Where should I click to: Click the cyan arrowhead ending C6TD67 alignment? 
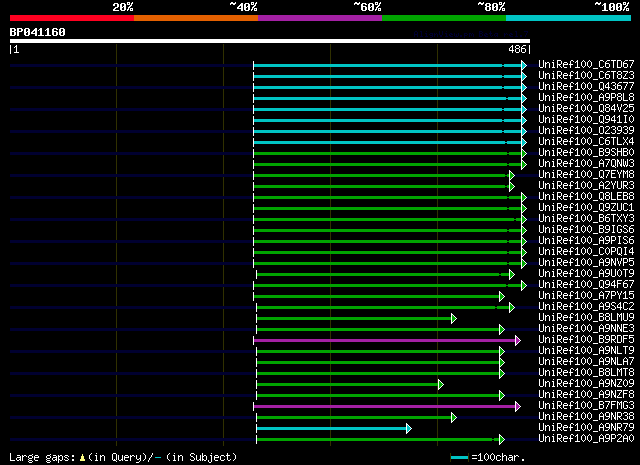[x=524, y=65]
